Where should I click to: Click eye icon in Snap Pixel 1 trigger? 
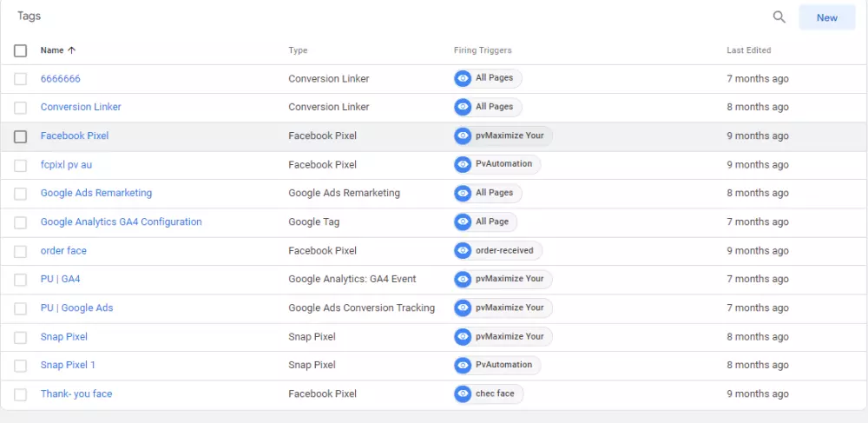point(464,366)
